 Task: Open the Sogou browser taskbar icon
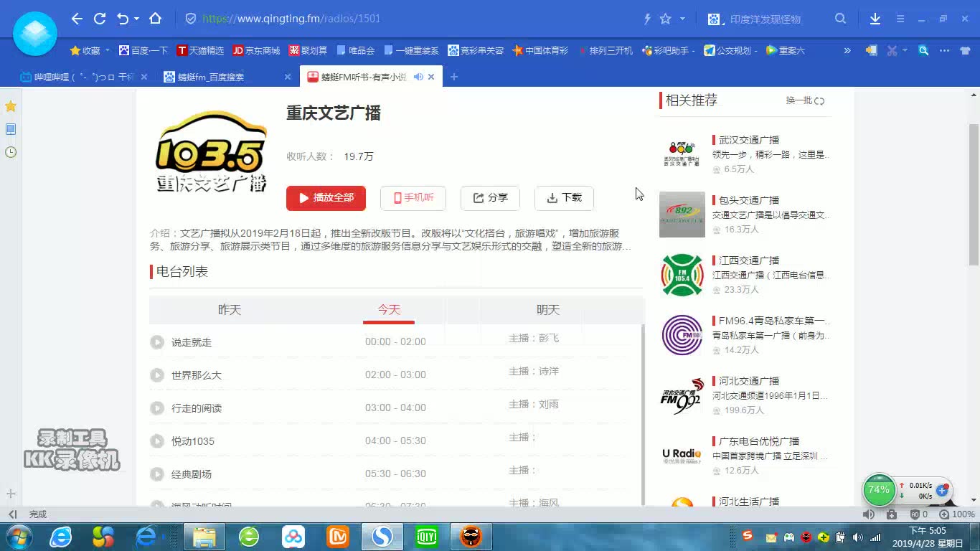point(382,536)
